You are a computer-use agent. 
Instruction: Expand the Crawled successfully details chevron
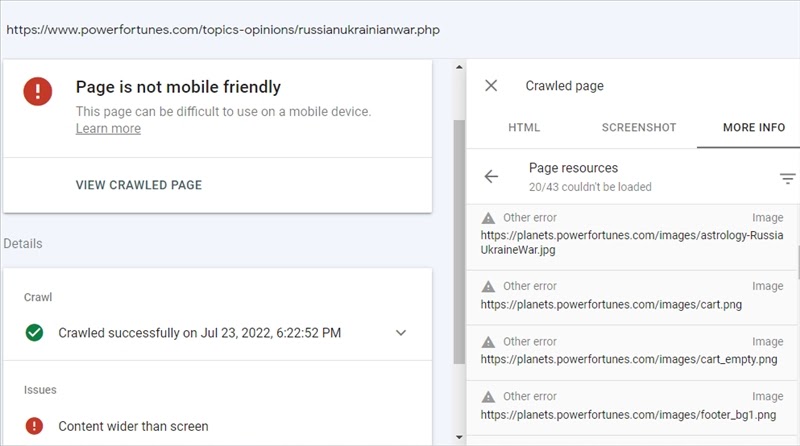pyautogui.click(x=401, y=333)
